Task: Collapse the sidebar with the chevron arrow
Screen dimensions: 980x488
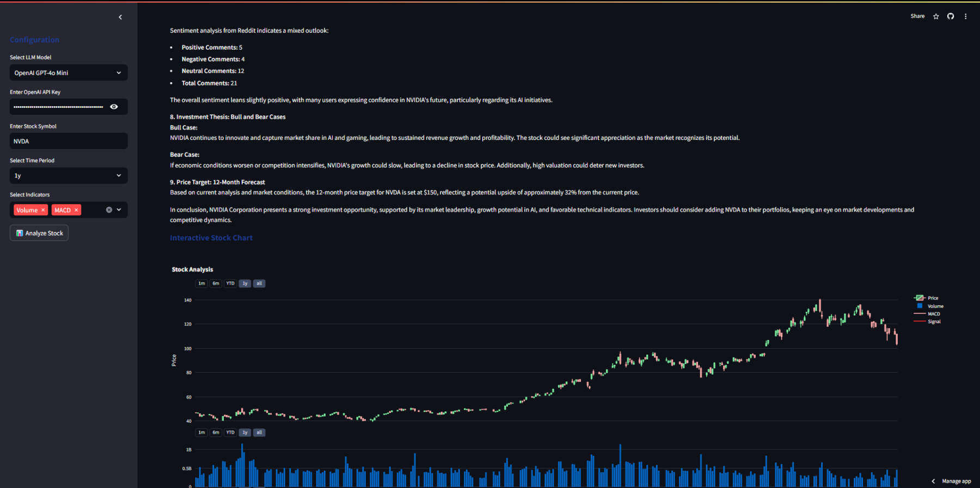Action: tap(120, 17)
